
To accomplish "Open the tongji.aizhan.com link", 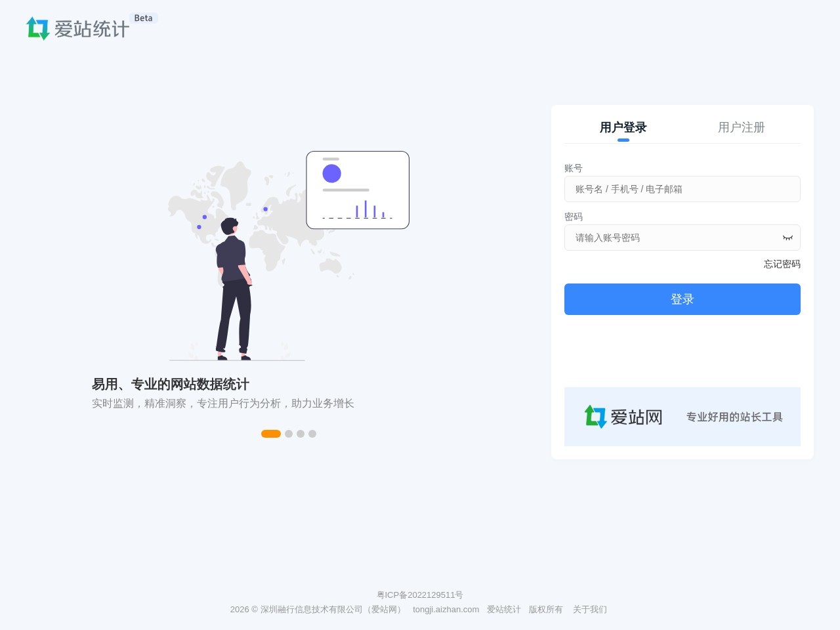I will [x=446, y=610].
